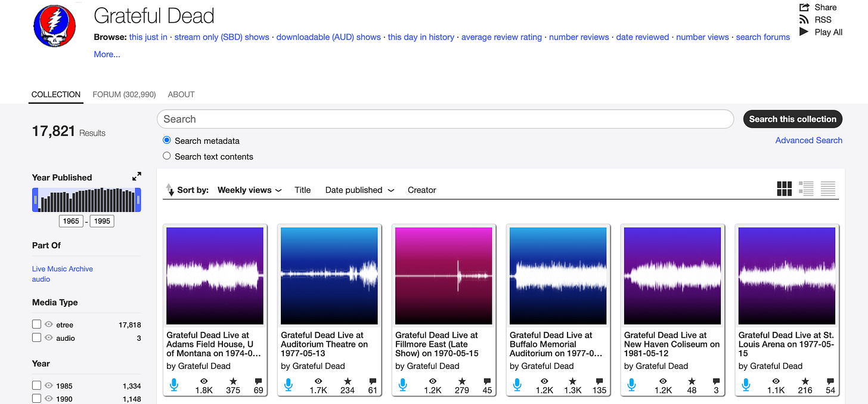Click favorites star on Fillmore East card
The width and height of the screenshot is (868, 404).
point(462,381)
